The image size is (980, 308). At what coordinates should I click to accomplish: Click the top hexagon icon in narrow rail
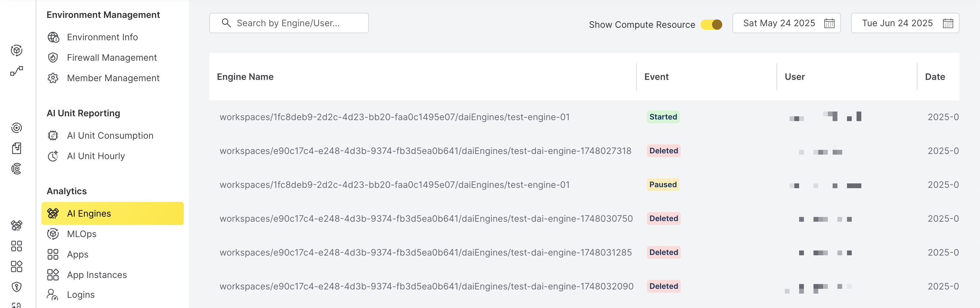16,50
